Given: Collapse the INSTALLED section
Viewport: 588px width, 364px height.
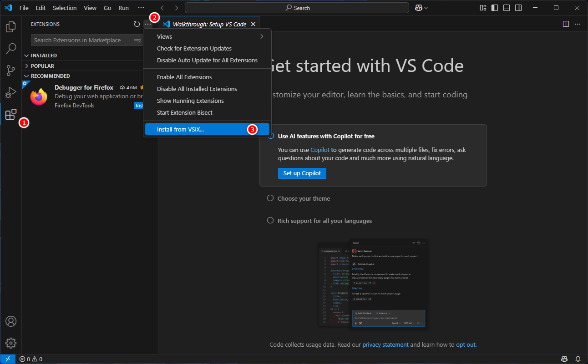Looking at the screenshot, I should pyautogui.click(x=26, y=56).
